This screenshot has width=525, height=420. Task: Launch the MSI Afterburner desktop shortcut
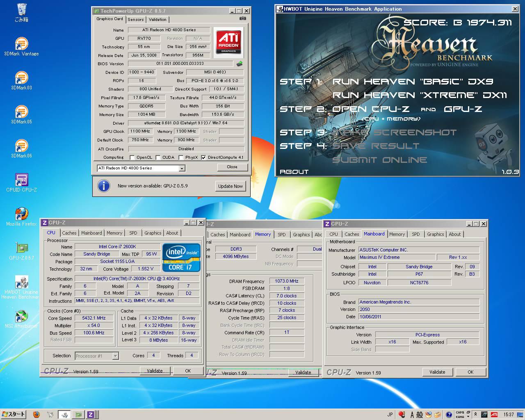click(x=21, y=319)
